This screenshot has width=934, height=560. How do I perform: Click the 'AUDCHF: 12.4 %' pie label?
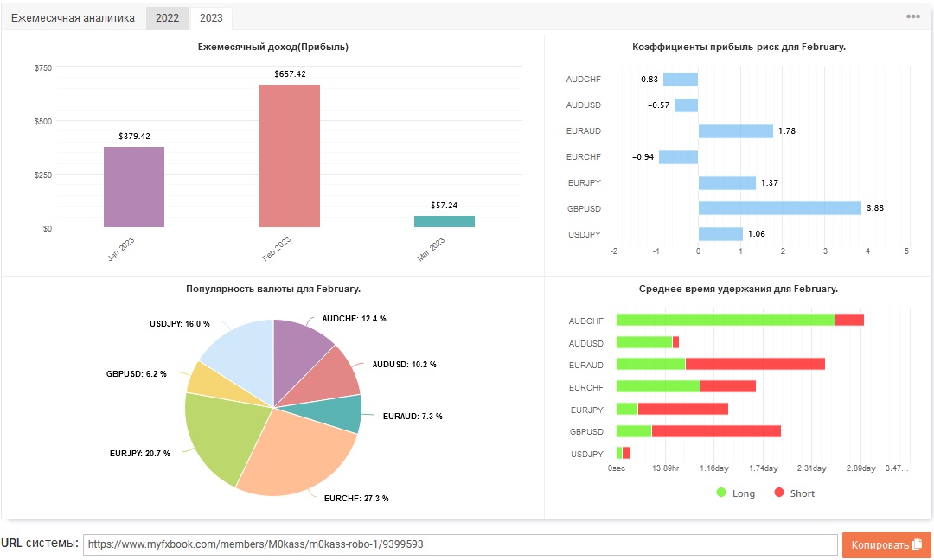coord(354,319)
